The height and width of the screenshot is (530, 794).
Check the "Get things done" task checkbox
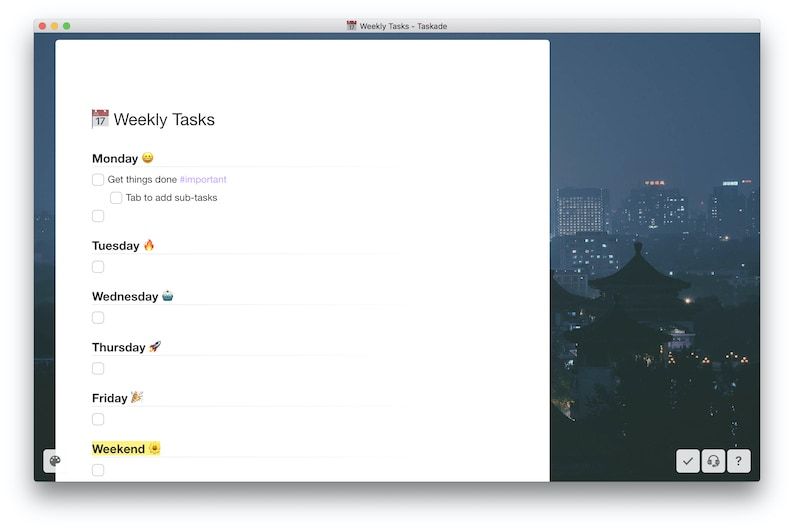pos(98,180)
